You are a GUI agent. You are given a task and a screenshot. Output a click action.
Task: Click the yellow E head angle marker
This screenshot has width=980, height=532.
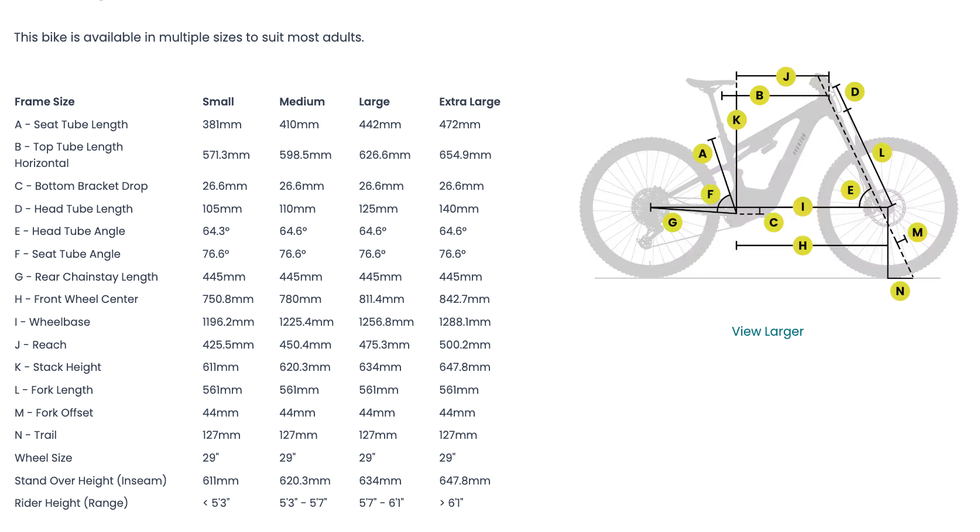[x=850, y=190]
